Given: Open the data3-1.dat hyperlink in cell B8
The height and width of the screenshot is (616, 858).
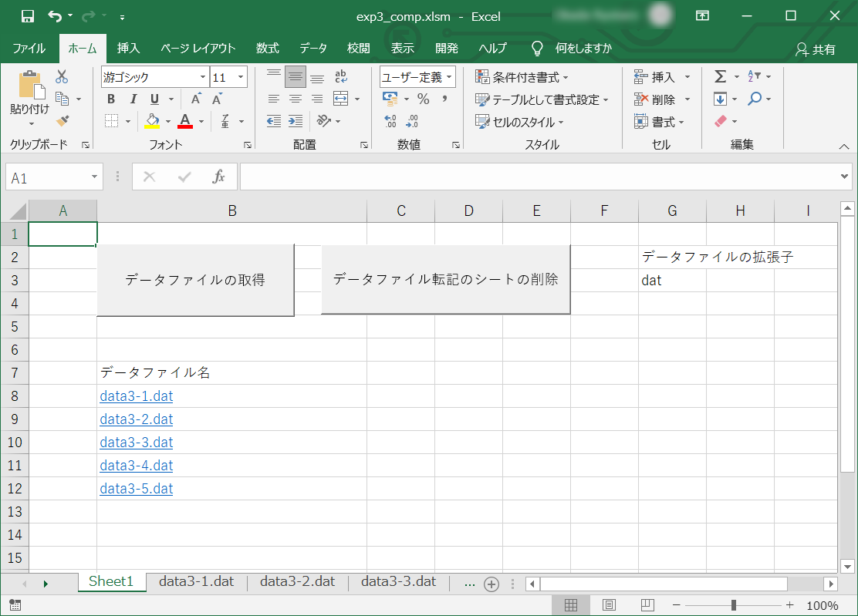Looking at the screenshot, I should click(x=137, y=396).
